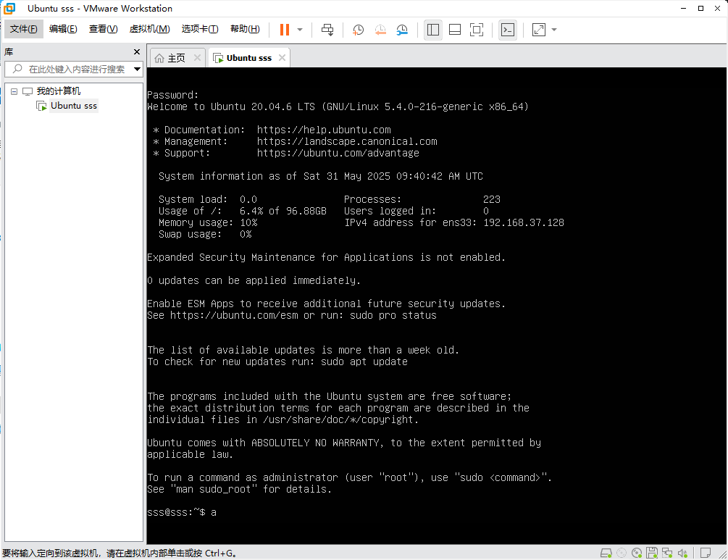Open the stretch display dropdown arrow
This screenshot has width=728, height=560.
[554, 30]
